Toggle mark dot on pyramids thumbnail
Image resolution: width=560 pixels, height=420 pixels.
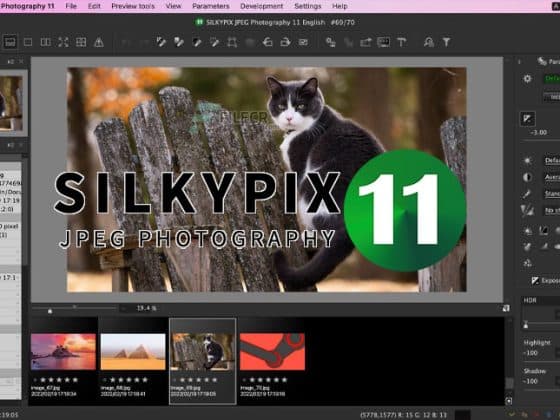click(104, 380)
